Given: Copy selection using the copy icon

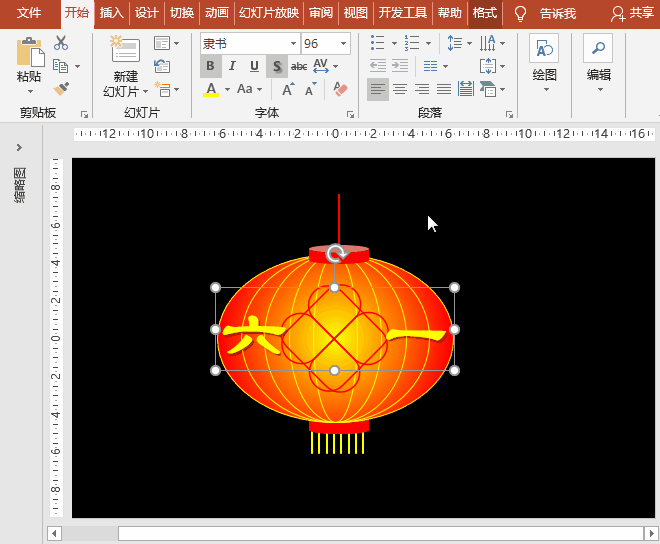Looking at the screenshot, I should 61,66.
